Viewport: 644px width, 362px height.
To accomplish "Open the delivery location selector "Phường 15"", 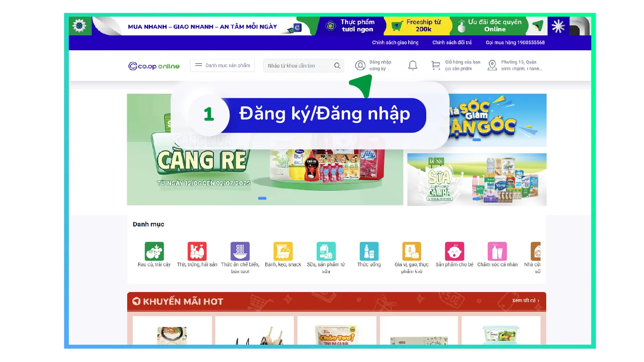I will point(515,65).
